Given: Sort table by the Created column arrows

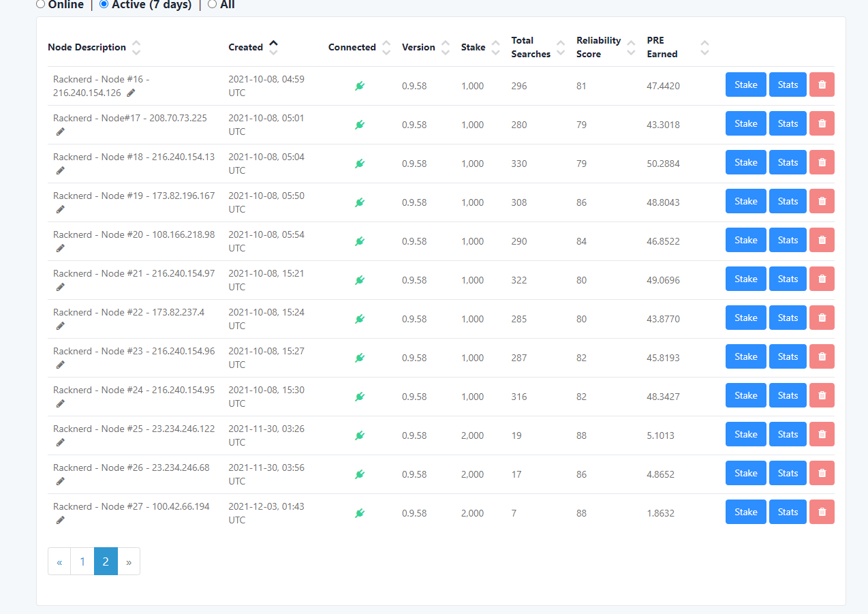Looking at the screenshot, I should tap(273, 47).
